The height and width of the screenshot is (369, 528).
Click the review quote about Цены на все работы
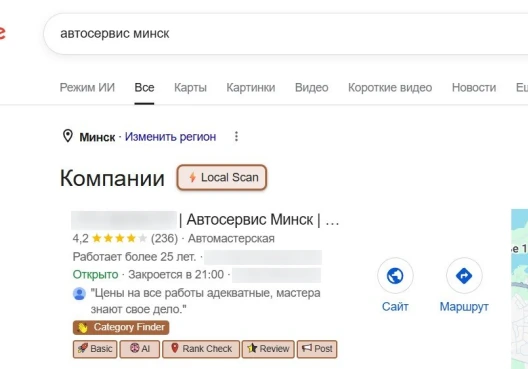tap(205, 301)
